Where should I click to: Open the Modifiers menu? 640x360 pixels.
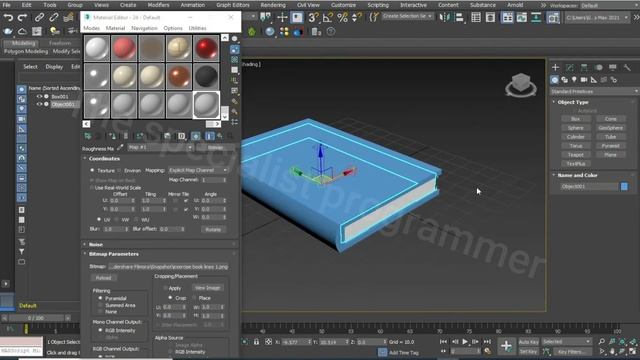coord(158,5)
